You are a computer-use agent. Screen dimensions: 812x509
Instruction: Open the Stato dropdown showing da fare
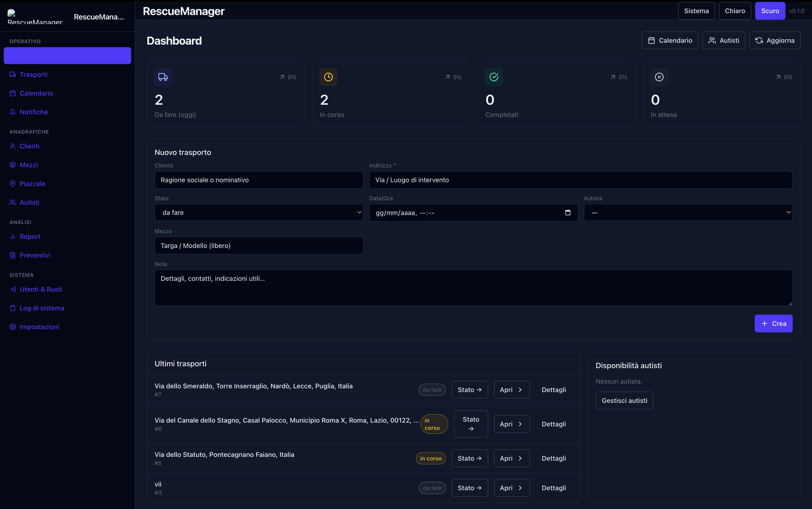(259, 213)
